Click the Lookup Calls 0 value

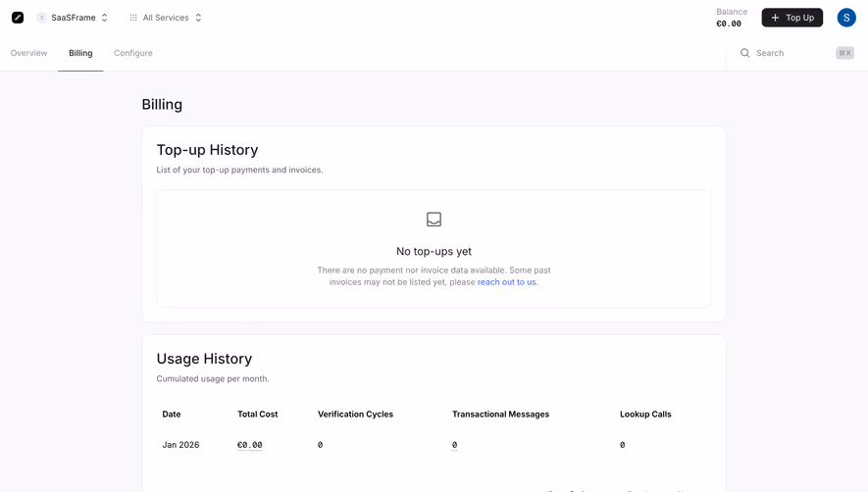(622, 445)
